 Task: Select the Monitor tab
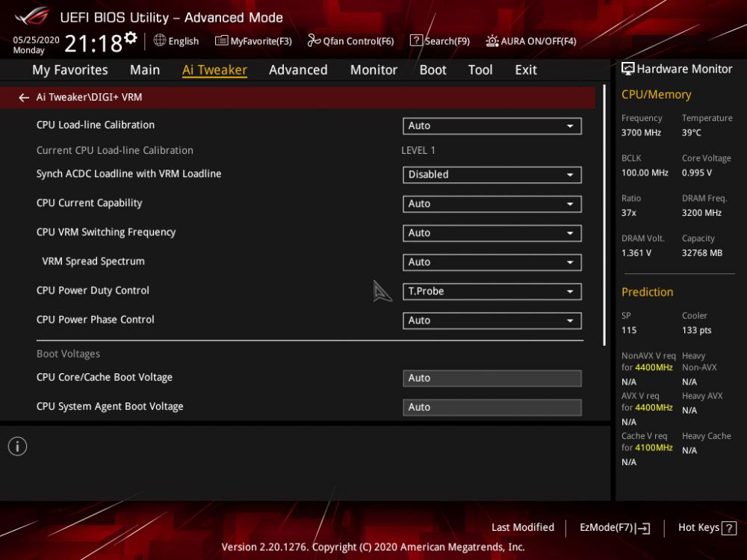point(373,70)
